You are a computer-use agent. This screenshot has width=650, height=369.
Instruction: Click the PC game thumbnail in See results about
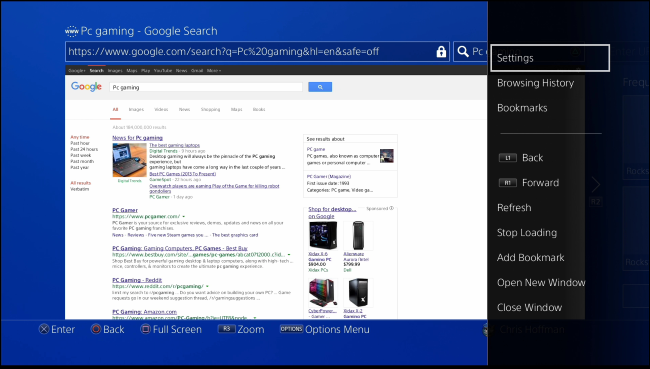pos(387,156)
